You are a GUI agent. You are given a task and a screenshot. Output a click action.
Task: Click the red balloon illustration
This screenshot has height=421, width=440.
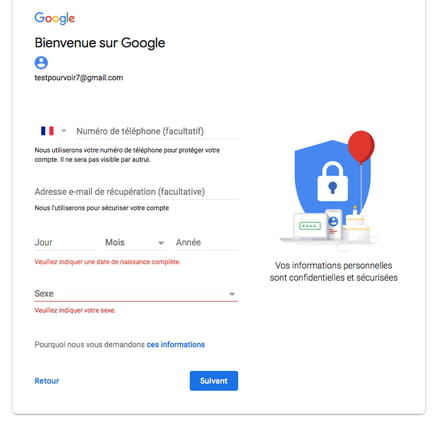[x=361, y=147]
